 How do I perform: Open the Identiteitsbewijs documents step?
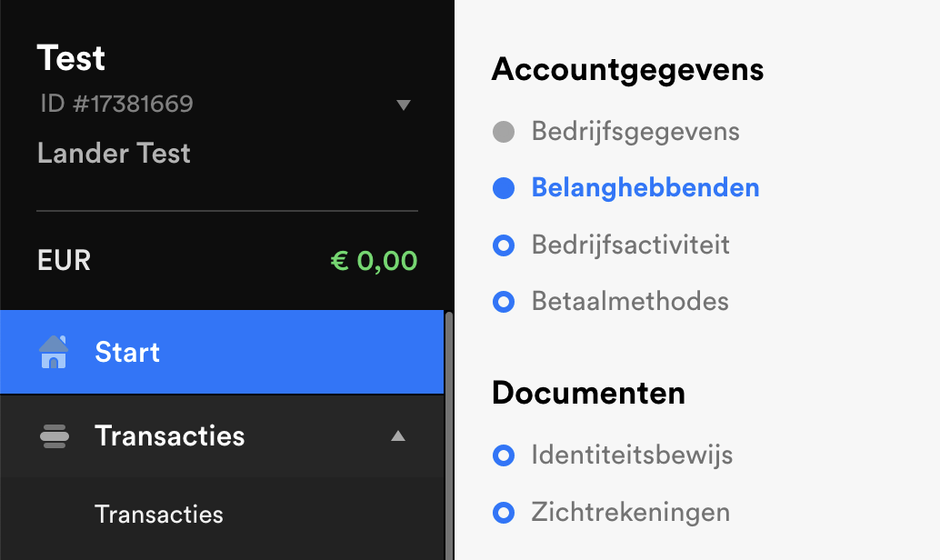pos(632,455)
